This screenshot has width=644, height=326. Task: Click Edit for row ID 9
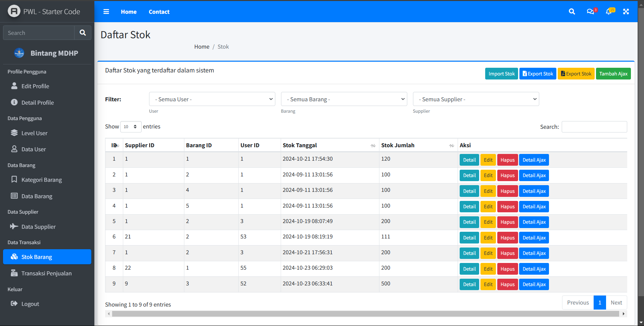488,284
